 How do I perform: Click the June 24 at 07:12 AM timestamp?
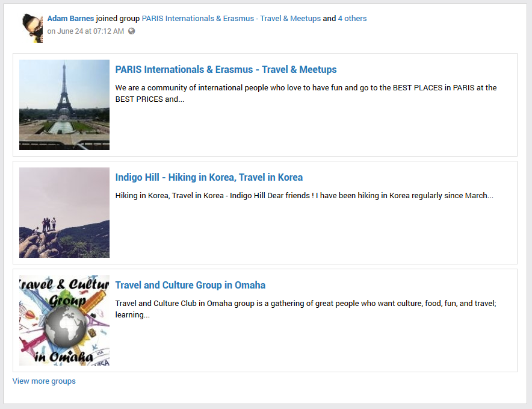point(85,31)
